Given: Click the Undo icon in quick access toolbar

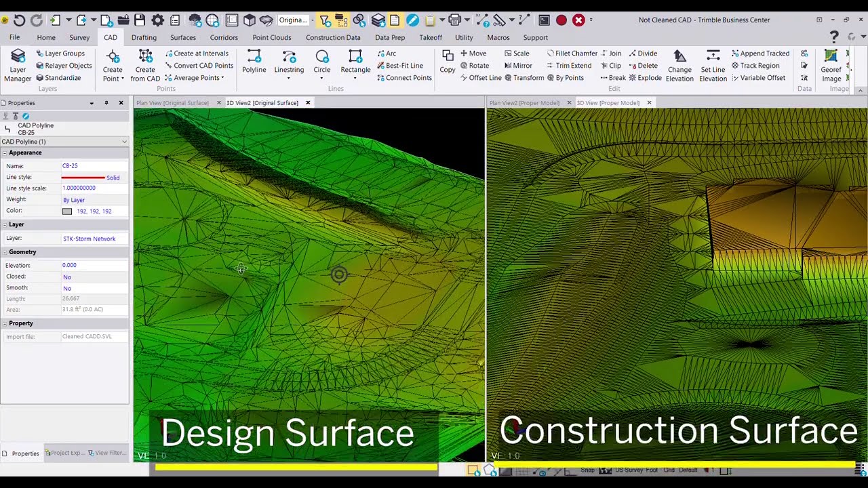Looking at the screenshot, I should (x=19, y=20).
